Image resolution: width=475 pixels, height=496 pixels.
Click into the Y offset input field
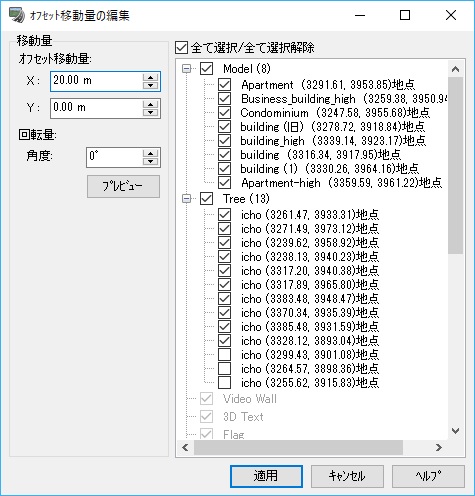pyautogui.click(x=97, y=108)
